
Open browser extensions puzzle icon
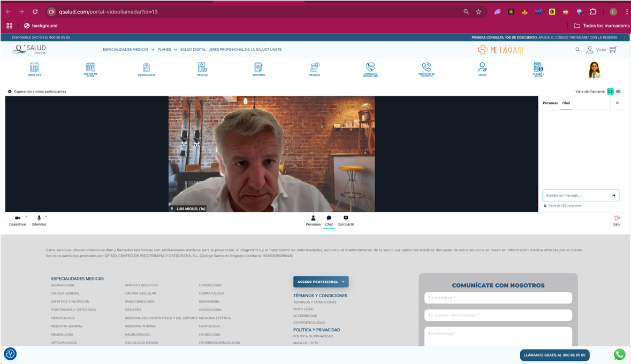[x=593, y=12]
